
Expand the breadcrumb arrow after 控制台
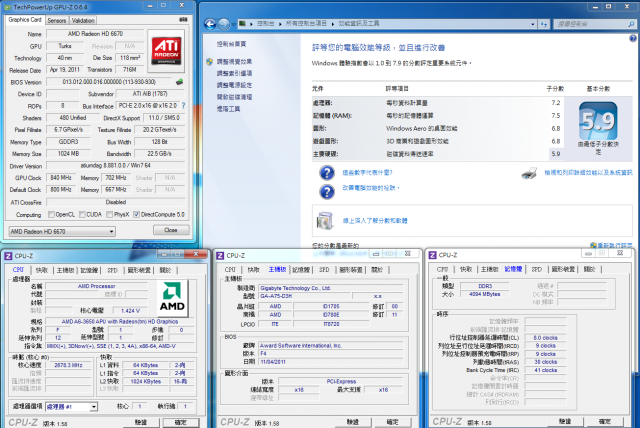280,24
